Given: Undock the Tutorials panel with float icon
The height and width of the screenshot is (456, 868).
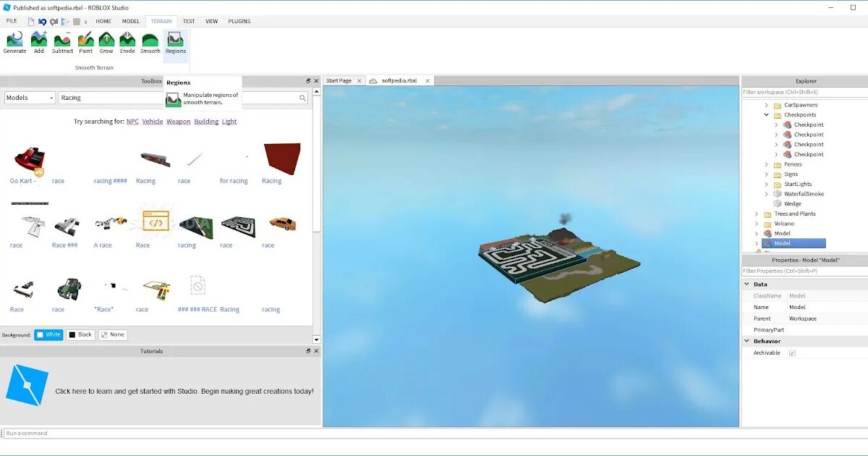Looking at the screenshot, I should [308, 351].
